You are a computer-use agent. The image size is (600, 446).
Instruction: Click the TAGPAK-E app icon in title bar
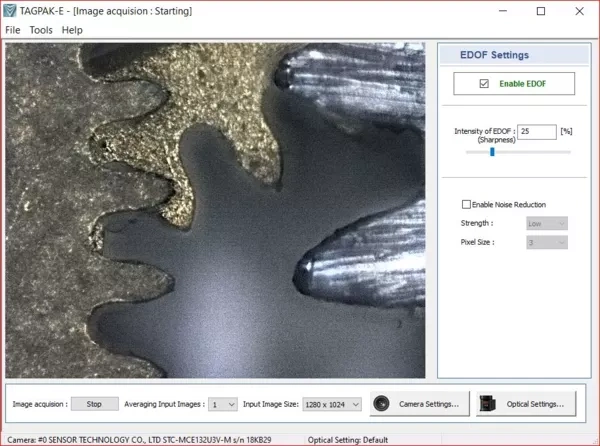(10, 11)
